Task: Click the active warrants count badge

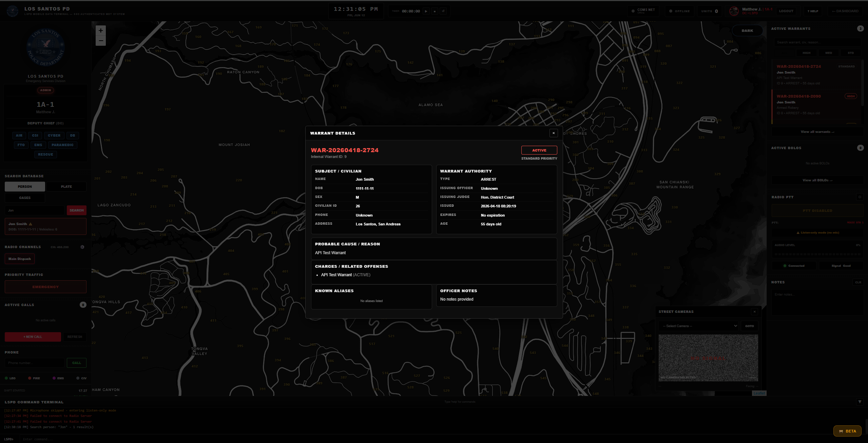Action: (x=860, y=28)
